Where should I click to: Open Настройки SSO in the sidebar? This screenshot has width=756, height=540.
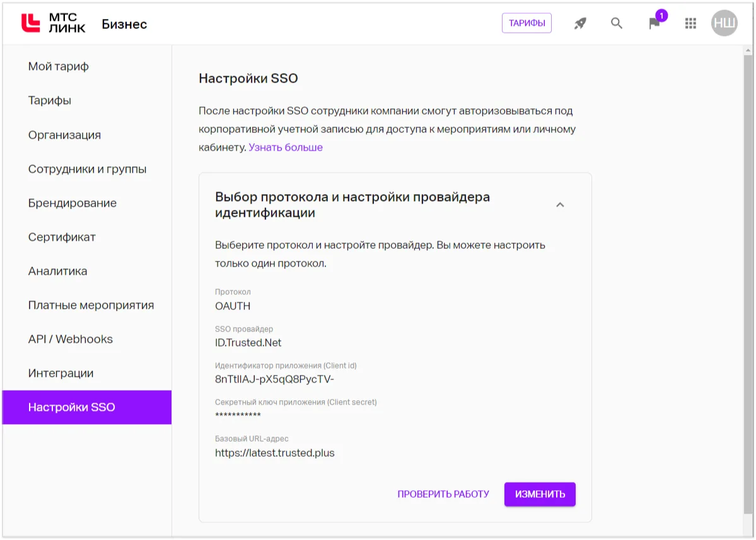coord(71,407)
